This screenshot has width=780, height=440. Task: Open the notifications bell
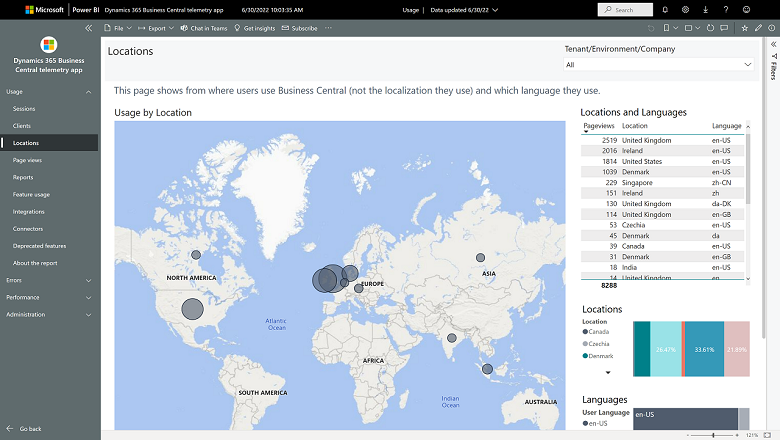point(665,9)
